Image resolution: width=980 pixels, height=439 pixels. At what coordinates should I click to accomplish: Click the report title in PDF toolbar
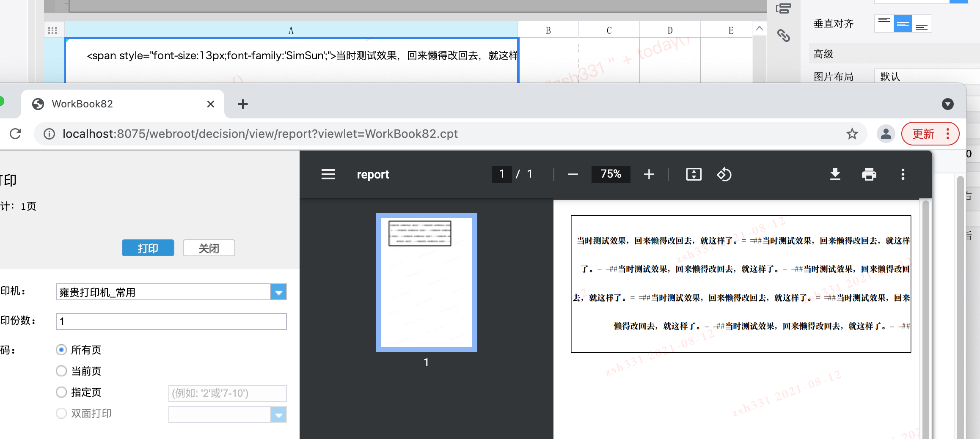click(373, 174)
